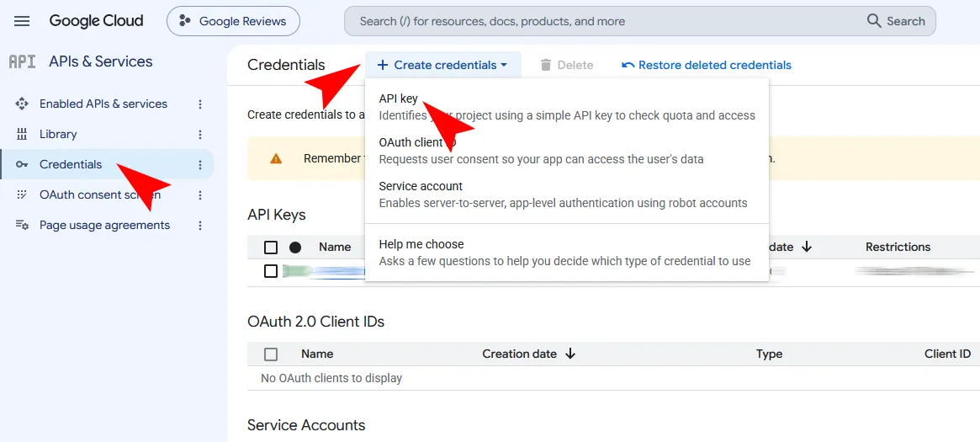Open options dots next to Credentials
The width and height of the screenshot is (980, 442).
coord(200,164)
